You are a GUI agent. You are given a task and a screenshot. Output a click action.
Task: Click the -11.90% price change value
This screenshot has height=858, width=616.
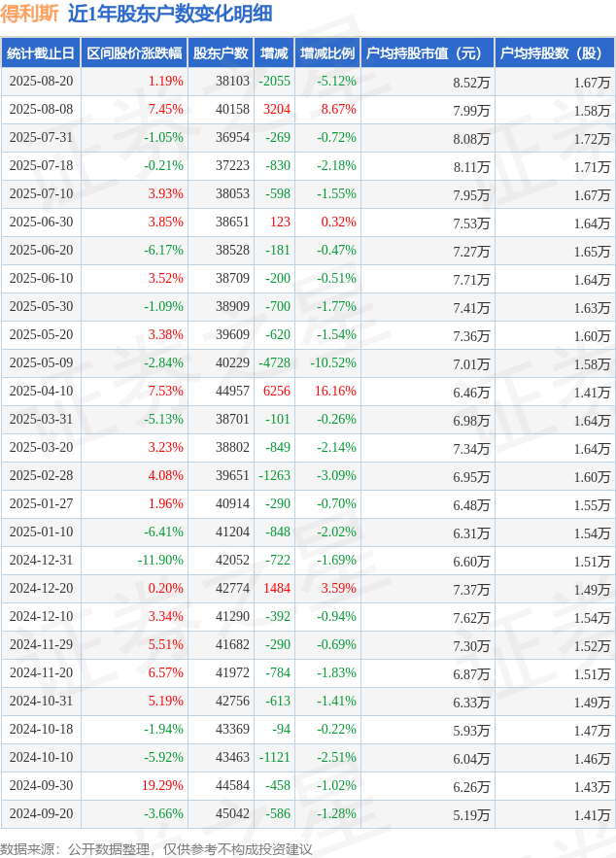click(x=160, y=561)
